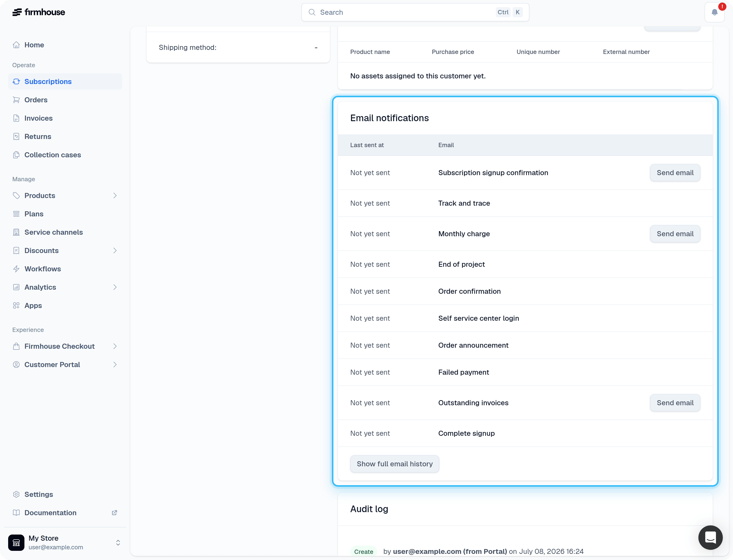This screenshot has width=733, height=560.
Task: Click Show full email history
Action: pyautogui.click(x=395, y=464)
